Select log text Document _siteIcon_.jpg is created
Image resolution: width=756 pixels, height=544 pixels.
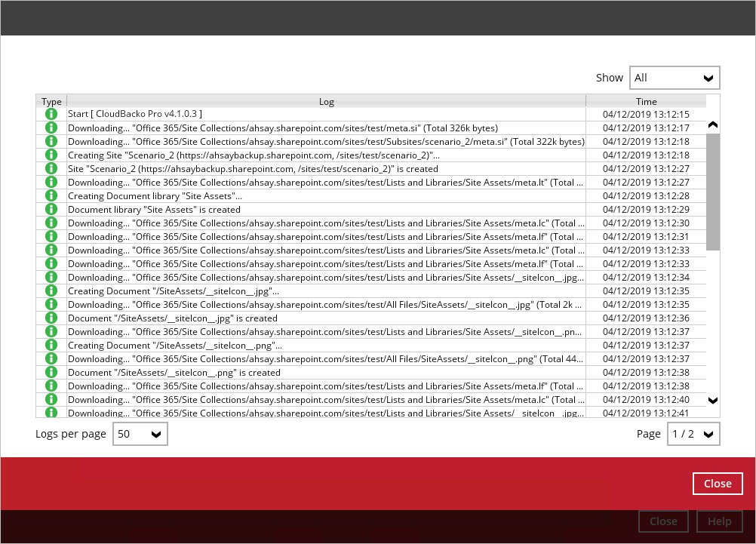(x=173, y=318)
